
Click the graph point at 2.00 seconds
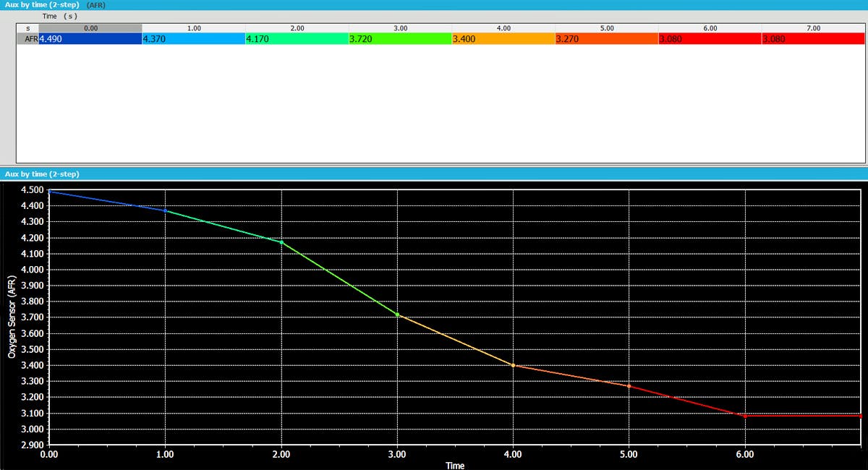click(x=281, y=242)
